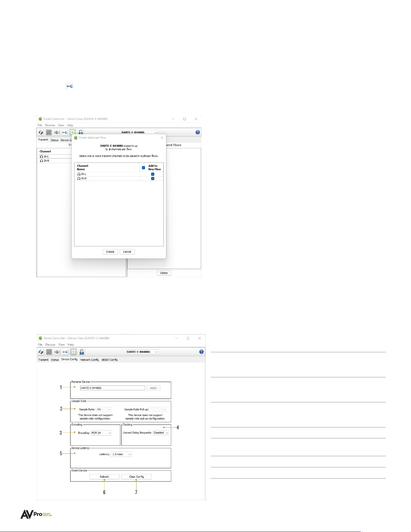Toggle the Add to New Flow header checkbox
The image size is (411, 532).
[143, 168]
